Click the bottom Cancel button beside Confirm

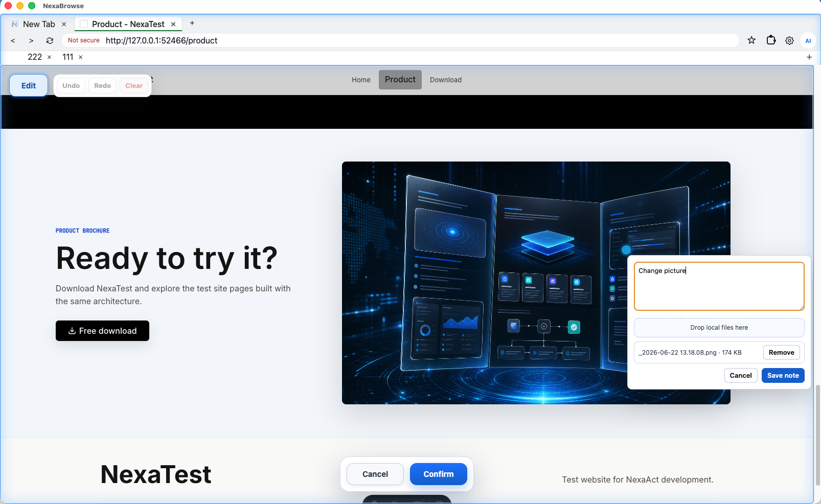tap(375, 474)
